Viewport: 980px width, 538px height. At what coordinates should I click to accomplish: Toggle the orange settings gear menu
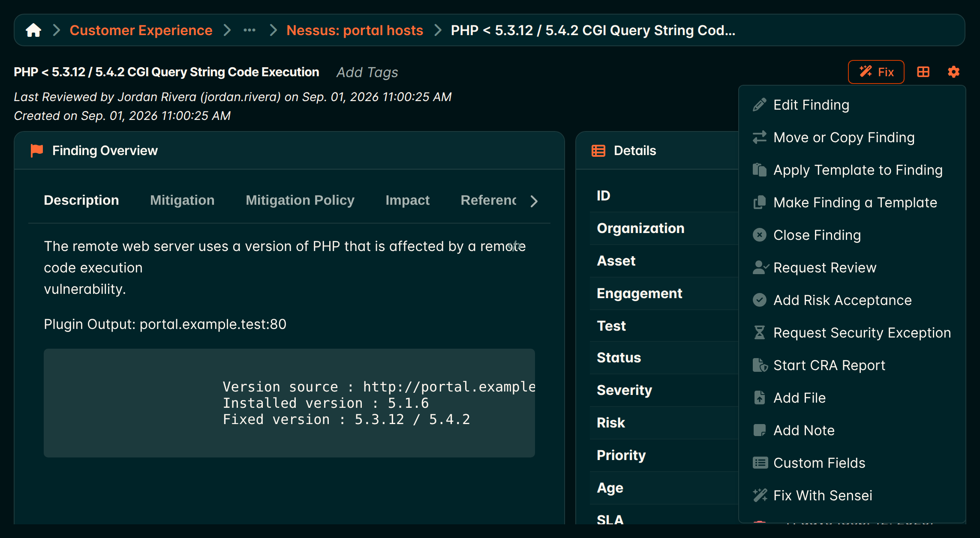click(953, 72)
